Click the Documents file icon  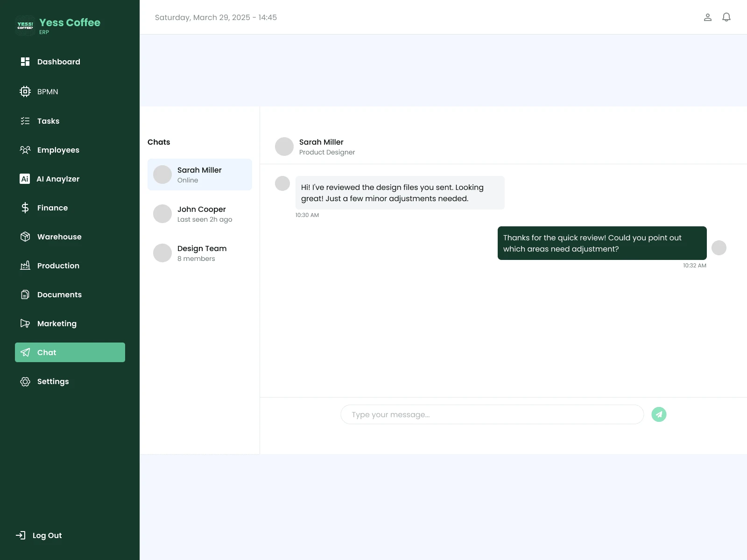25,294
